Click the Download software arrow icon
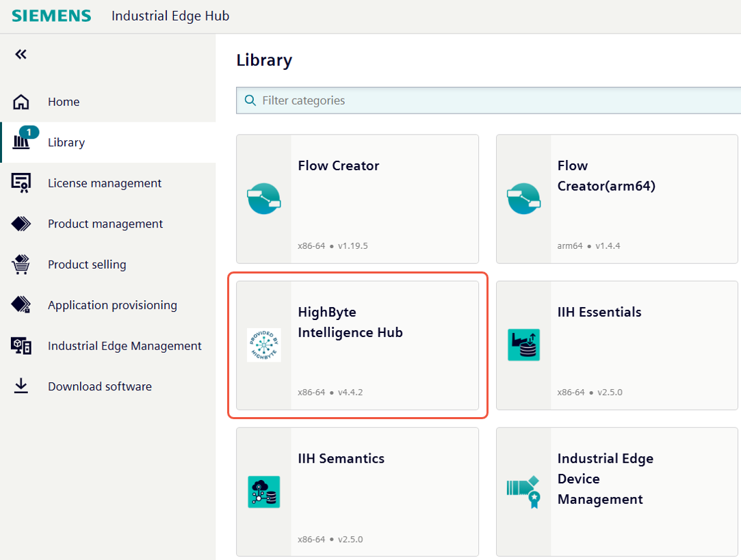This screenshot has width=741, height=560. coord(21,386)
